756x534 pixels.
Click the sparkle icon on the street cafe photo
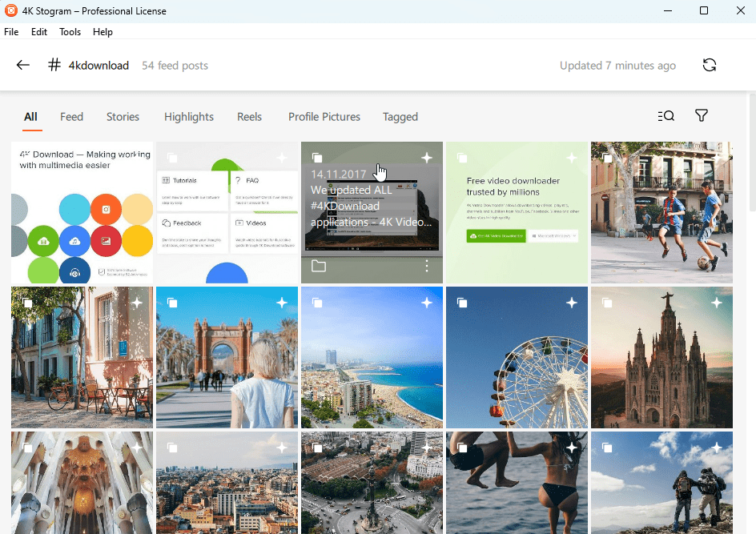pyautogui.click(x=137, y=303)
